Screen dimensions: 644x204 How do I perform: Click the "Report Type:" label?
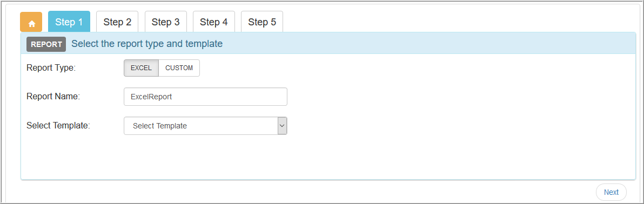pyautogui.click(x=51, y=68)
